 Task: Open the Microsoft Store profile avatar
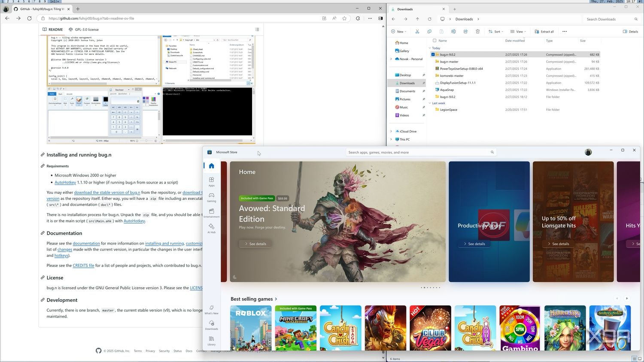(588, 152)
